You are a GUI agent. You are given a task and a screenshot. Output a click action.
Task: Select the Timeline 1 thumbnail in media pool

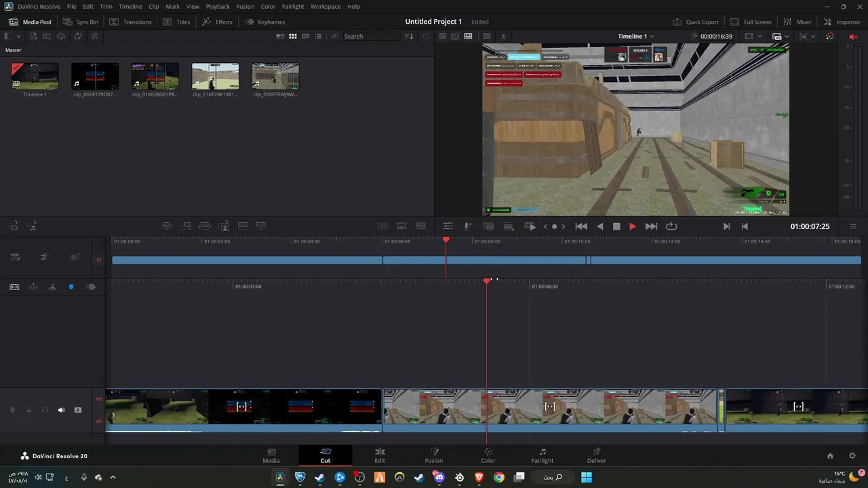(x=35, y=77)
